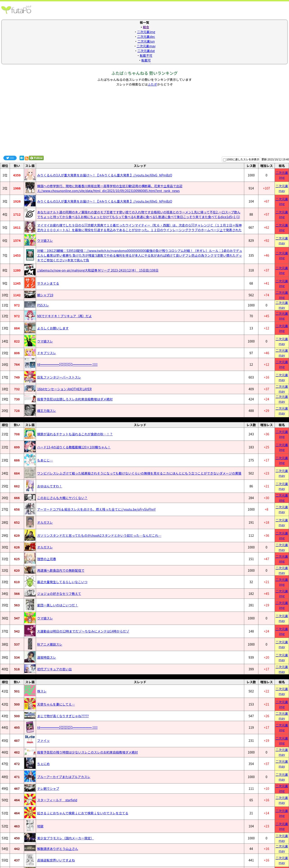Click thumbnail of 株スレ thread
Viewport: 289px width, 868px height.
30,691
